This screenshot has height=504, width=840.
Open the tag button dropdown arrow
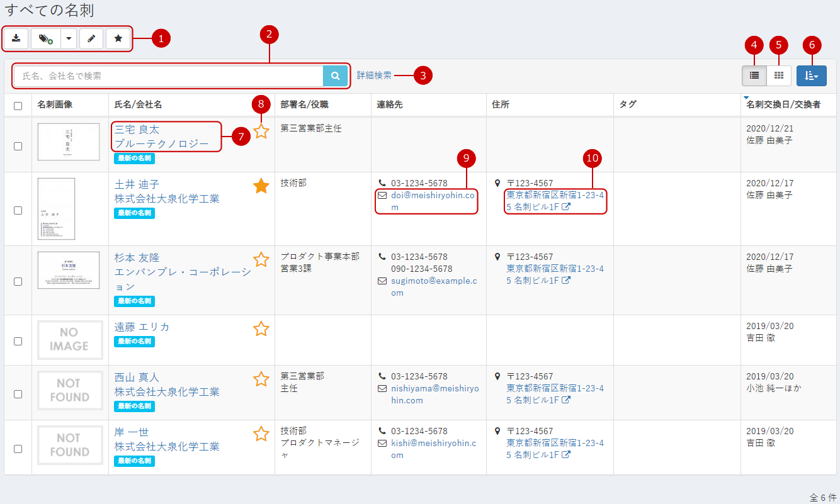pyautogui.click(x=68, y=39)
